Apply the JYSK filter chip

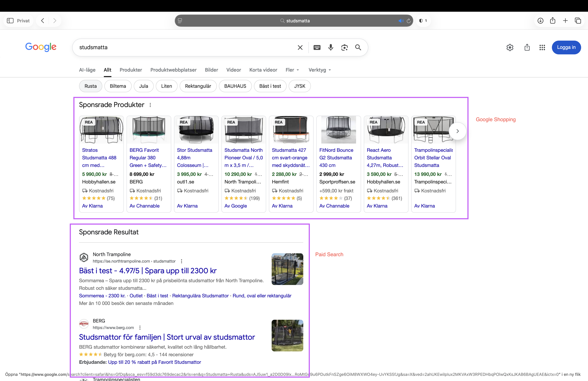300,86
